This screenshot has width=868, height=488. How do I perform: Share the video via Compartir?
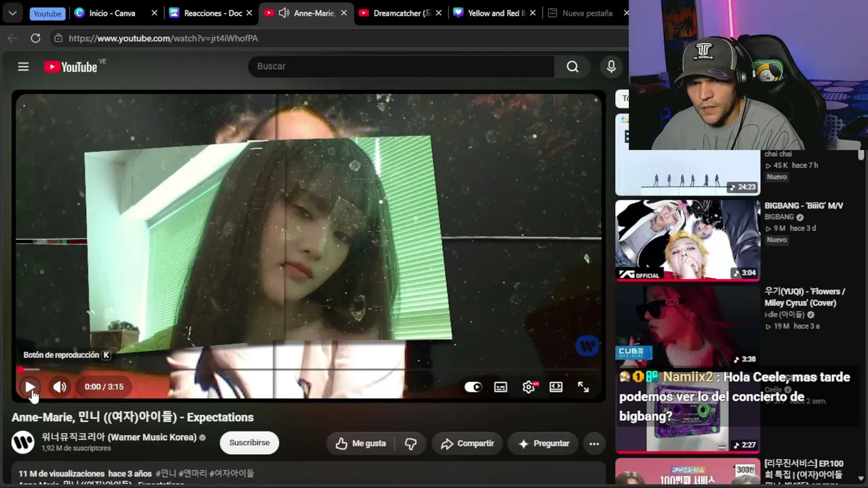pyautogui.click(x=467, y=443)
